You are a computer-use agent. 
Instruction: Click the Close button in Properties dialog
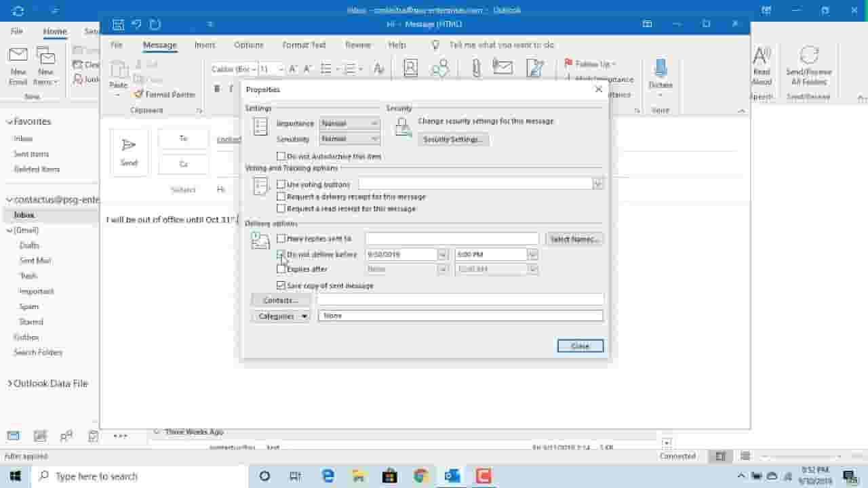tap(580, 346)
